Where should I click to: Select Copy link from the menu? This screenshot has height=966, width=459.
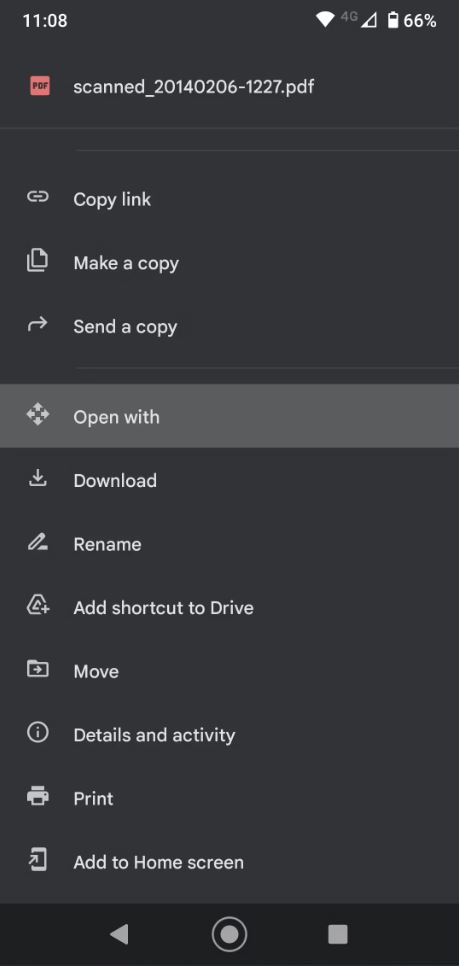click(229, 198)
